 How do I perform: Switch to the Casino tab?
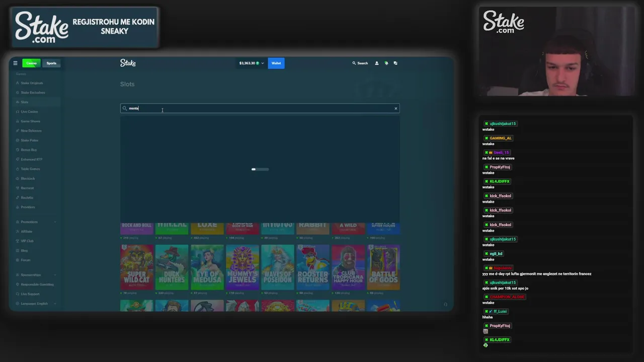point(31,63)
